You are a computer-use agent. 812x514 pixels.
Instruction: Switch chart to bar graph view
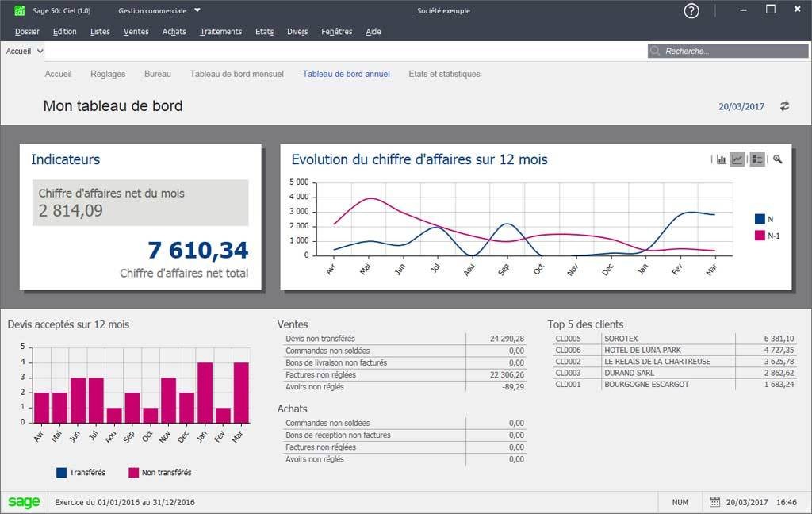[x=722, y=159]
